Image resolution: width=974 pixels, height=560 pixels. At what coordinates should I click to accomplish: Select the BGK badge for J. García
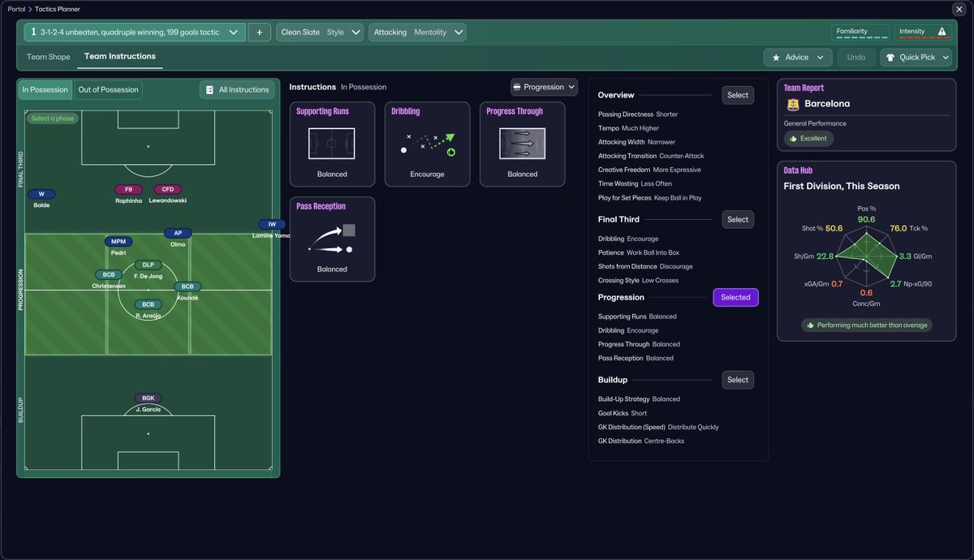148,398
